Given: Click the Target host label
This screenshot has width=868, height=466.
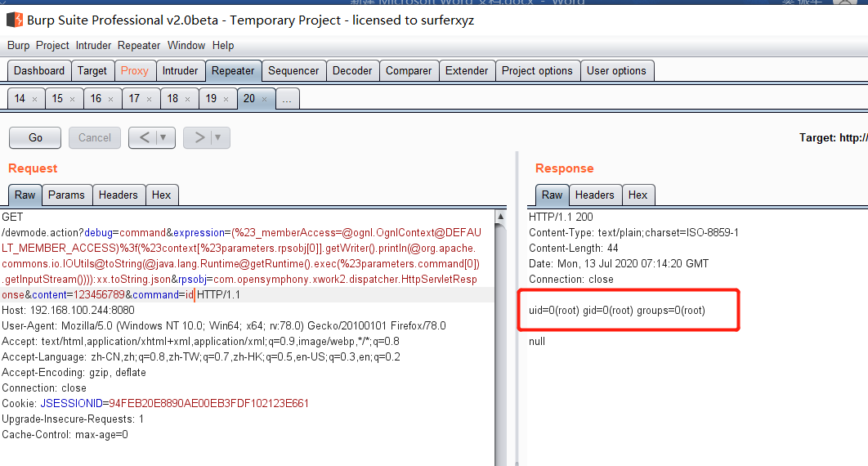Looking at the screenshot, I should pyautogui.click(x=833, y=138).
